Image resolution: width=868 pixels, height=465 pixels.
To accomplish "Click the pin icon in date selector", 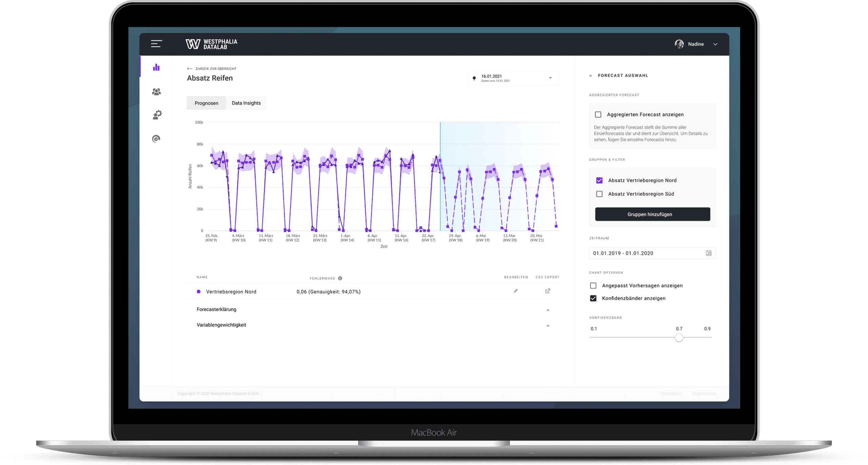I will coord(474,78).
